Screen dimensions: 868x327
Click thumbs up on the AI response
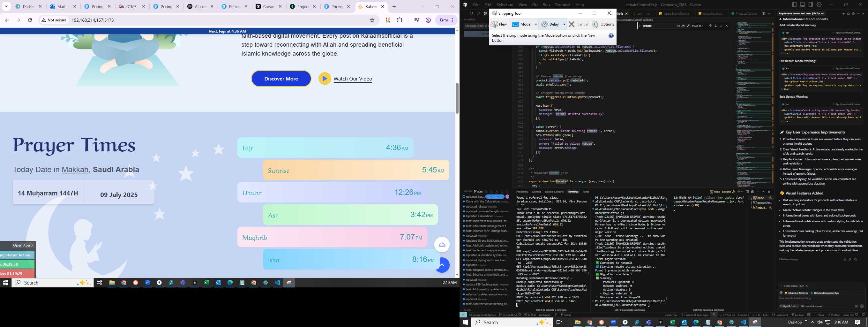click(845, 259)
